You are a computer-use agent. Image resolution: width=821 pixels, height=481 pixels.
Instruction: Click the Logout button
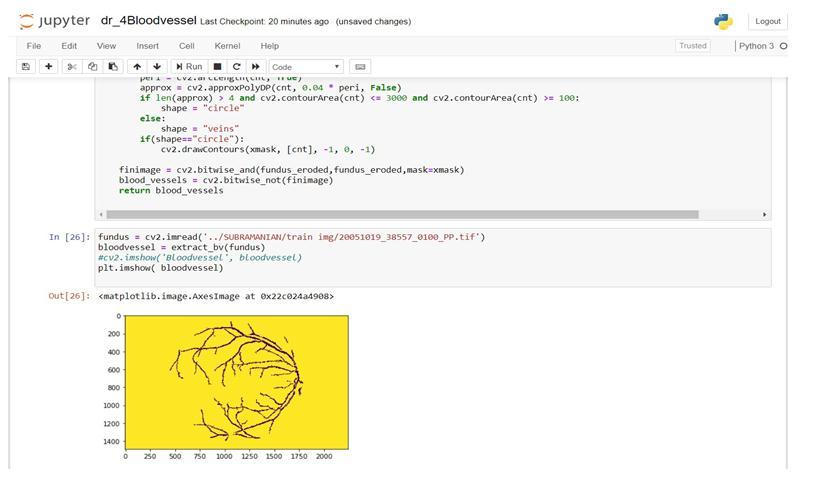click(x=768, y=21)
